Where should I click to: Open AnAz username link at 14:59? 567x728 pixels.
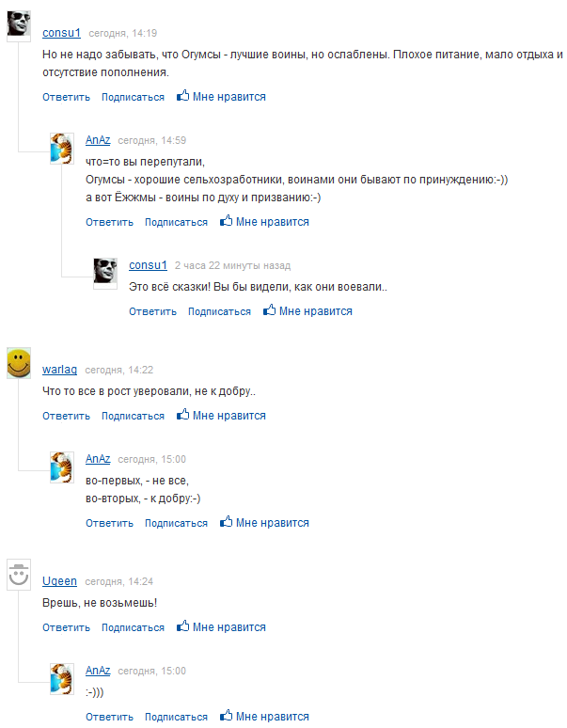coord(98,140)
